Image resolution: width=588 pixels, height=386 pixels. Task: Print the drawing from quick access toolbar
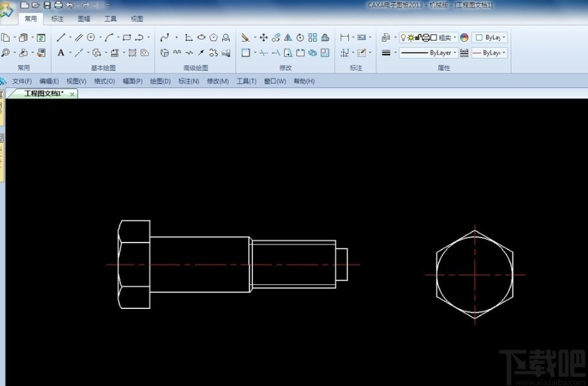[x=58, y=5]
